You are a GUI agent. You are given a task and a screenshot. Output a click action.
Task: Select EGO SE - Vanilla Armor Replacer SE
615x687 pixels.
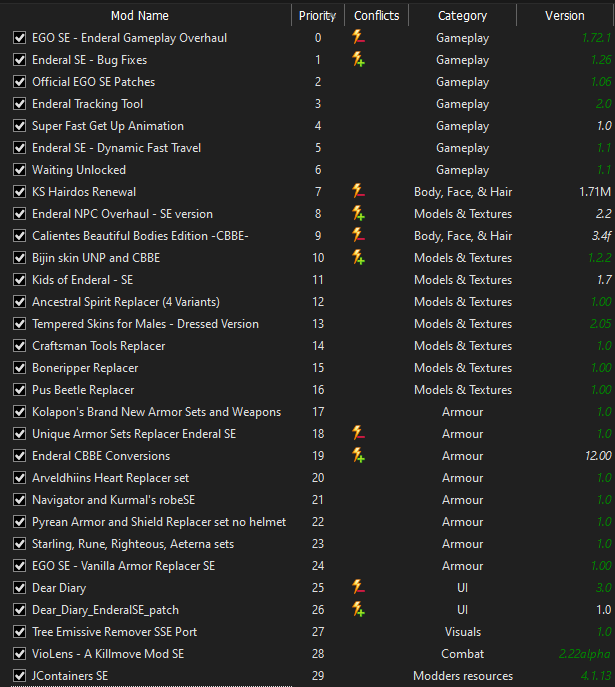[x=124, y=566]
